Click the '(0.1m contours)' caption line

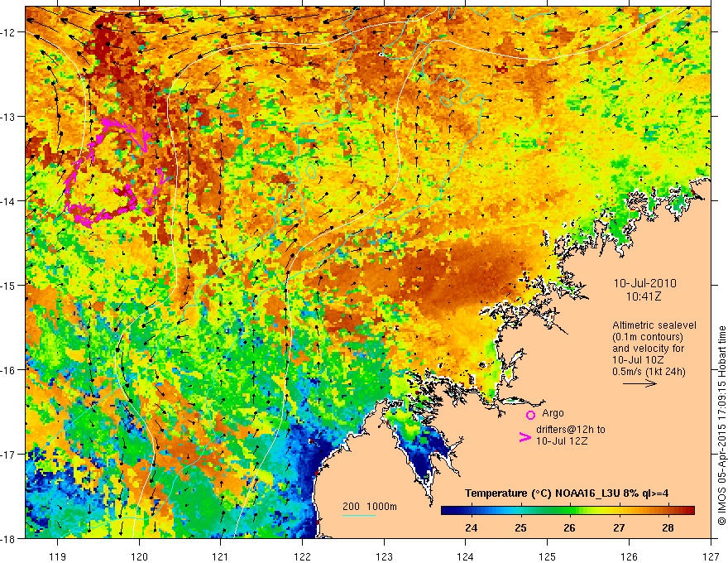[x=648, y=337]
